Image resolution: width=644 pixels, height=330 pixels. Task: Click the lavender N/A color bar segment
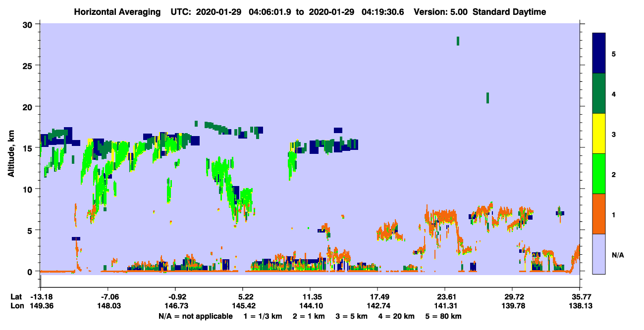pos(599,254)
